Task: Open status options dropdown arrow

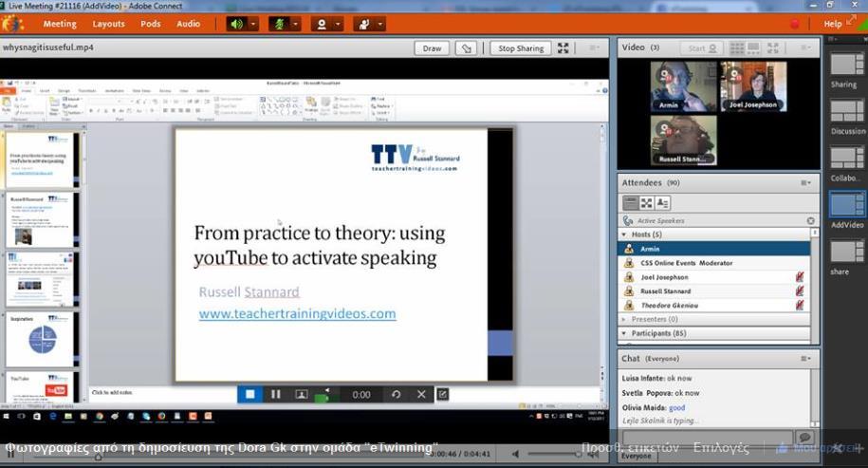Action: click(x=379, y=24)
